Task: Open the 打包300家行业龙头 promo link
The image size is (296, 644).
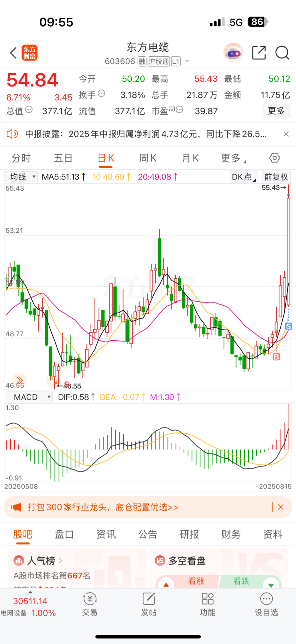Action: click(103, 507)
